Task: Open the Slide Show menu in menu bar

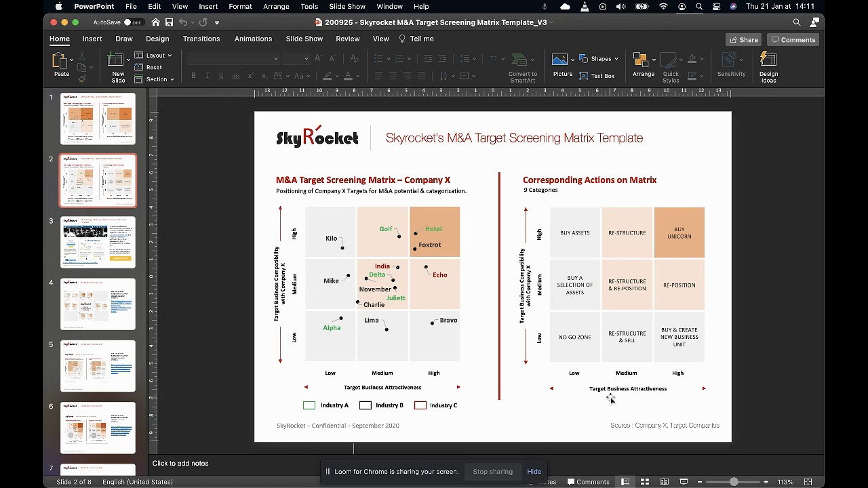Action: pyautogui.click(x=347, y=7)
